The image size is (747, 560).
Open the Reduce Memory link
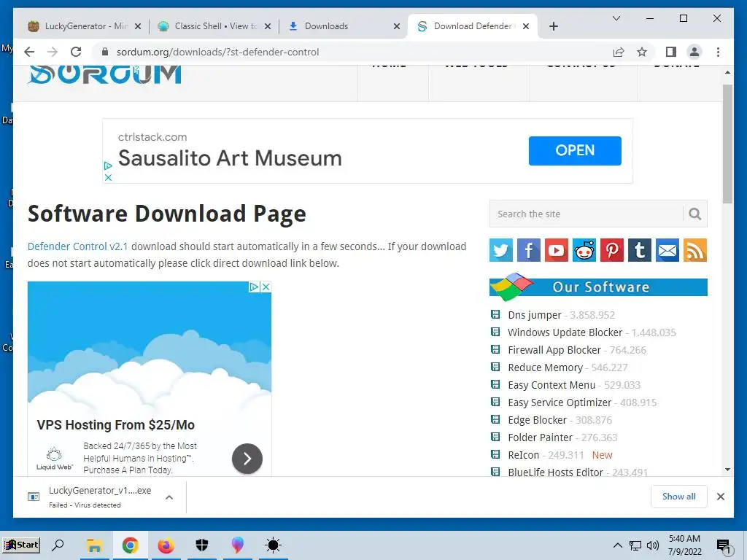[545, 367]
